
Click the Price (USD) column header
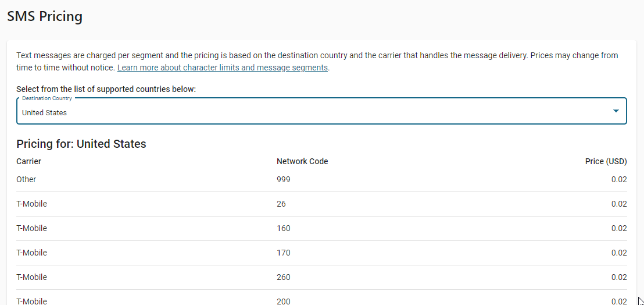coord(606,162)
